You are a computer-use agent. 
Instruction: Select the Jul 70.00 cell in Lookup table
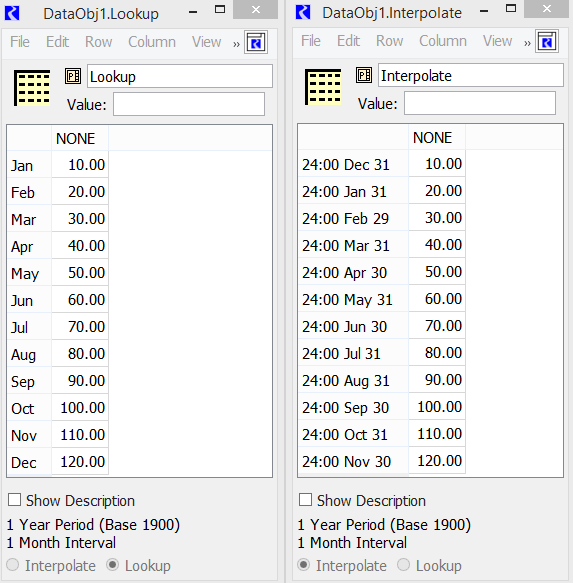80,327
